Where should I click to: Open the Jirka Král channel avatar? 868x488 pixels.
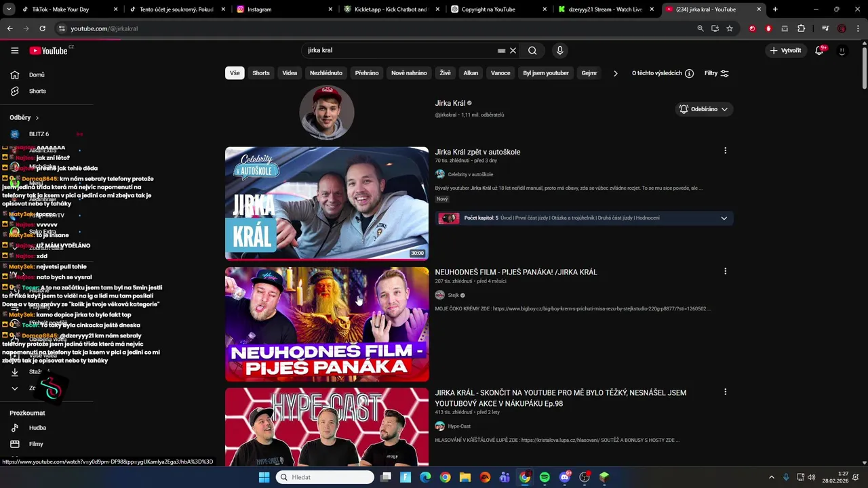coord(327,112)
